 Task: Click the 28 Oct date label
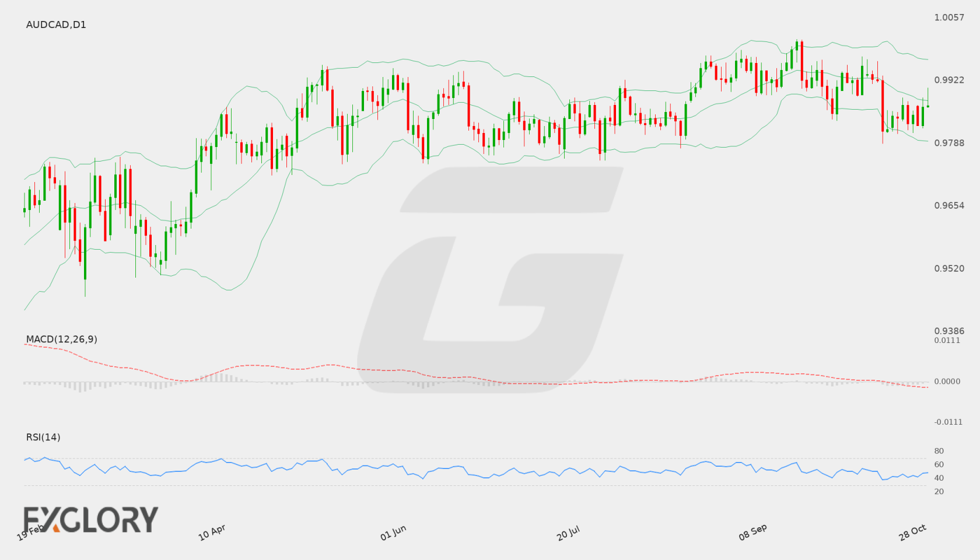pyautogui.click(x=913, y=532)
